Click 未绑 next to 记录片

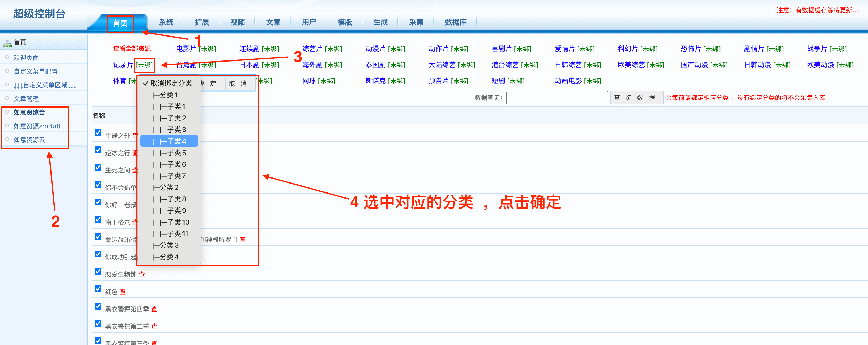144,65
